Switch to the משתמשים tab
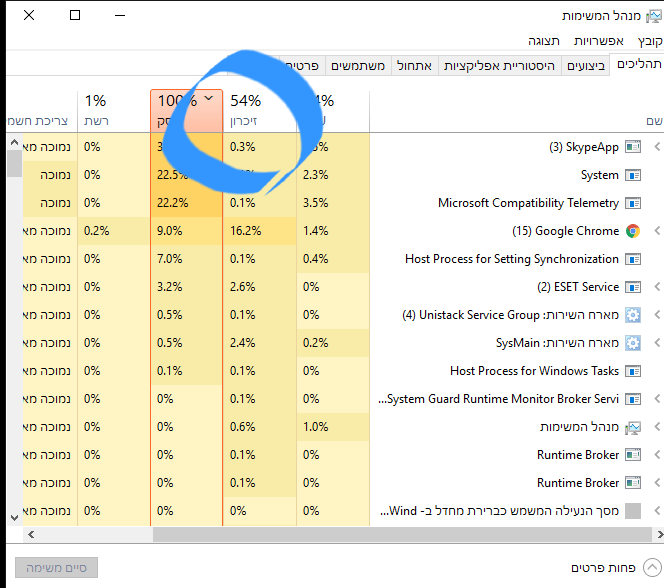 click(358, 66)
